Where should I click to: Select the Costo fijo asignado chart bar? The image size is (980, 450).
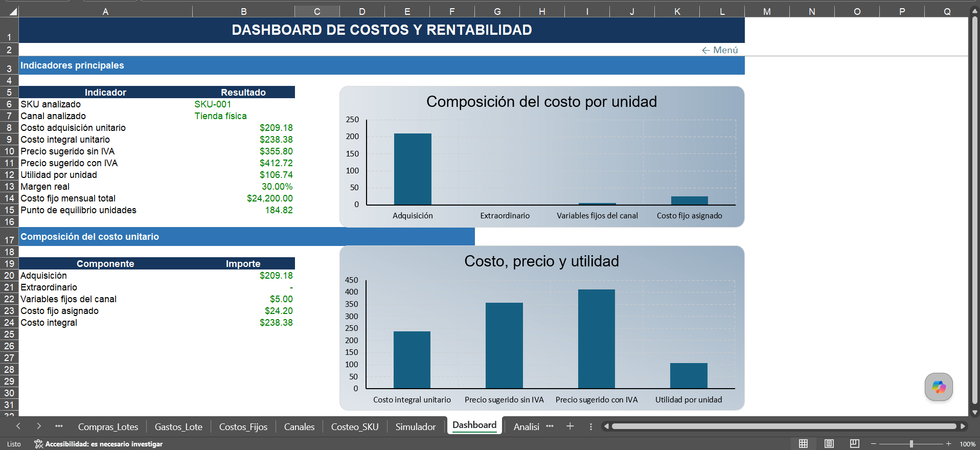tap(689, 200)
